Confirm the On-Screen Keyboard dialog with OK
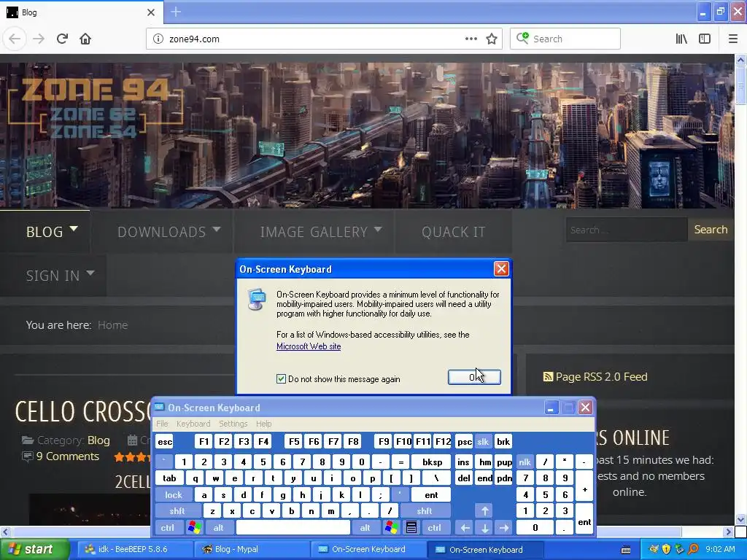The width and height of the screenshot is (747, 560). (x=474, y=377)
